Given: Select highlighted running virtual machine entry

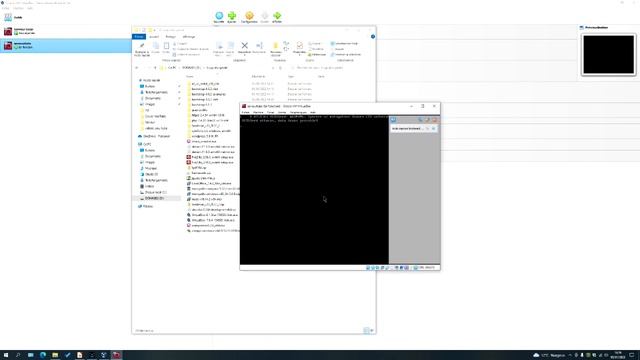Looking at the screenshot, I should pyautogui.click(x=65, y=45).
